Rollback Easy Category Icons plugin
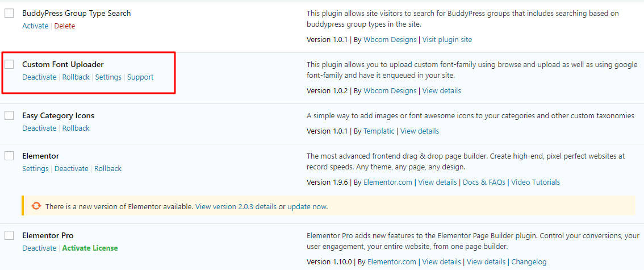Image resolution: width=644 pixels, height=270 pixels. coord(76,128)
